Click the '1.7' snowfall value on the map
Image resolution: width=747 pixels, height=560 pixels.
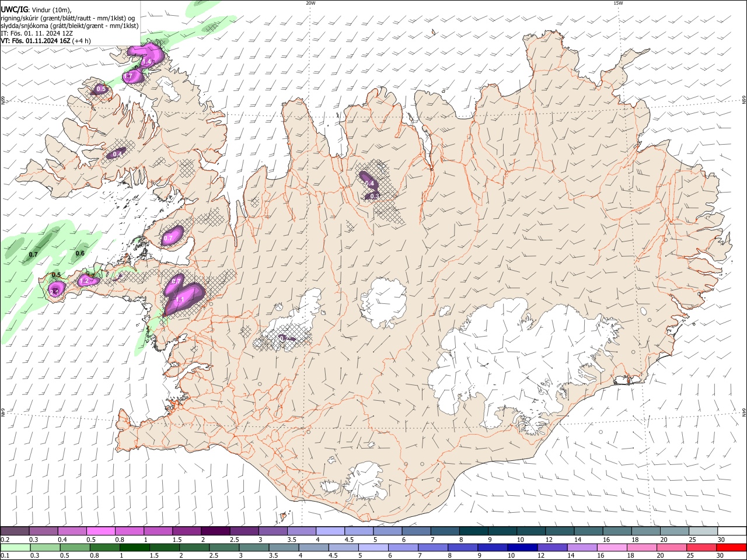coord(128,76)
